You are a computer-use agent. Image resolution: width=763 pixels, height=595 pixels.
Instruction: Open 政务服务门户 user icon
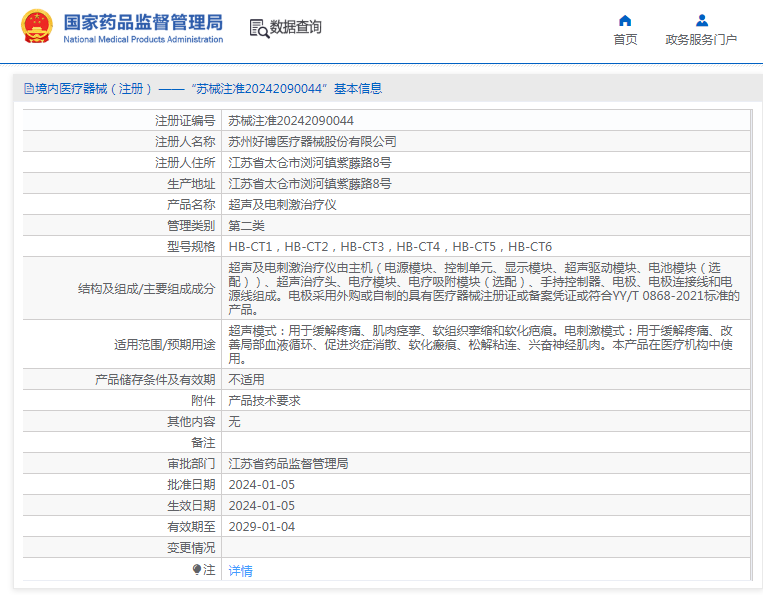tap(702, 20)
